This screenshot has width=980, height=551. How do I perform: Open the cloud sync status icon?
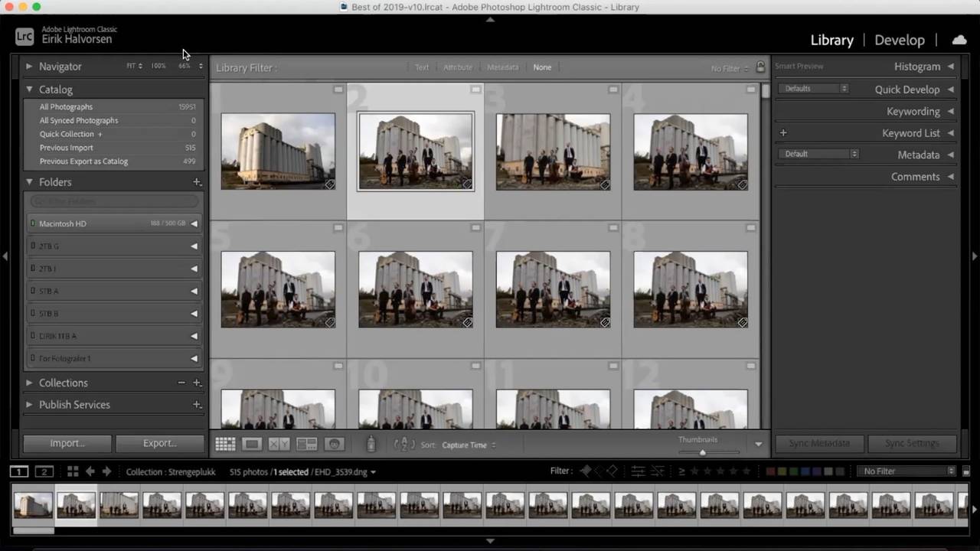point(959,40)
